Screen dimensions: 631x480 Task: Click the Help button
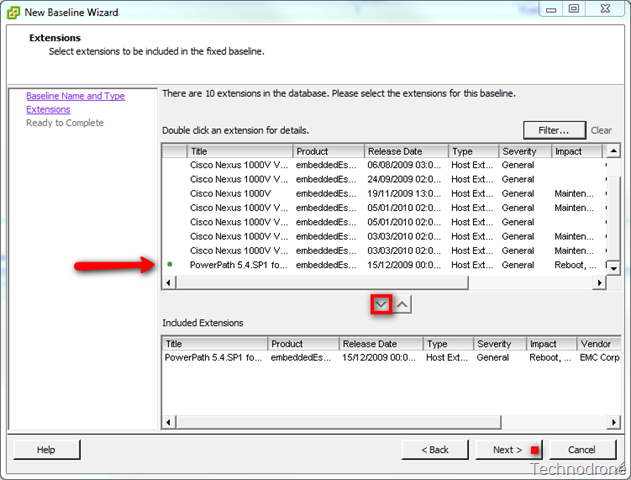(x=46, y=450)
